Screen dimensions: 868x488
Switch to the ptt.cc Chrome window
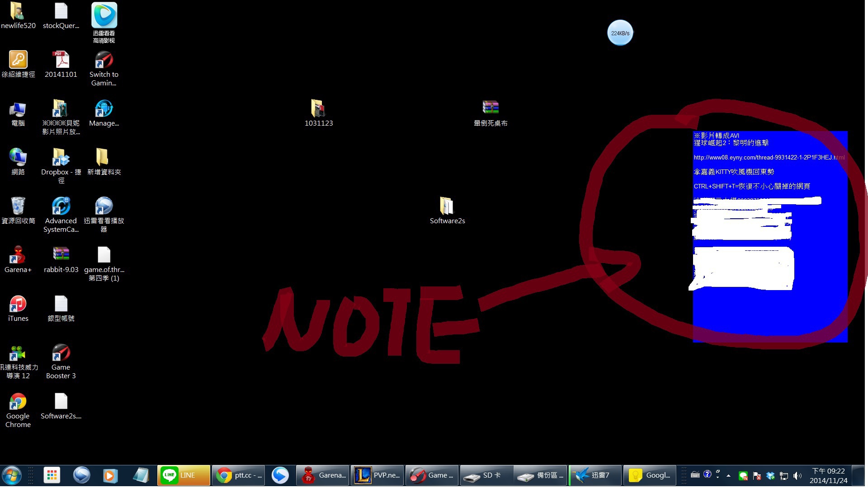tap(238, 475)
